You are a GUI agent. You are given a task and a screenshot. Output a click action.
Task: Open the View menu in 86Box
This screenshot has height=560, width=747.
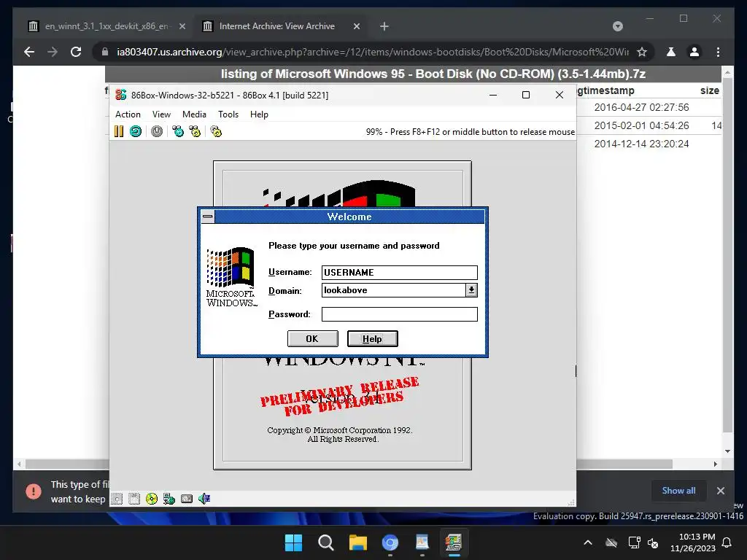click(161, 114)
